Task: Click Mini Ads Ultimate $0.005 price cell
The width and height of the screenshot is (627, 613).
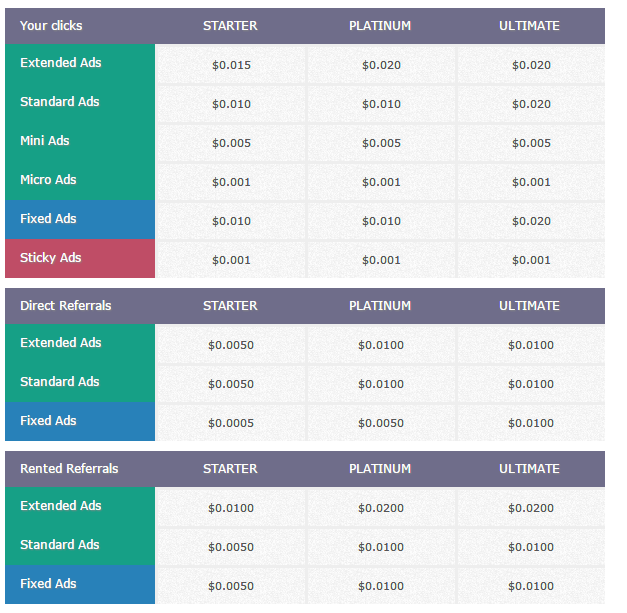Action: pos(531,144)
